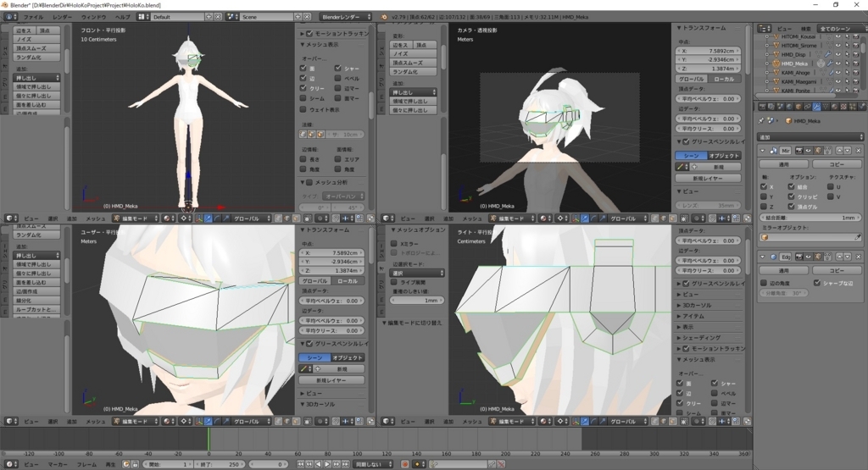
Task: Copy the Edge Split modifier via コピー
Action: pyautogui.click(x=837, y=271)
